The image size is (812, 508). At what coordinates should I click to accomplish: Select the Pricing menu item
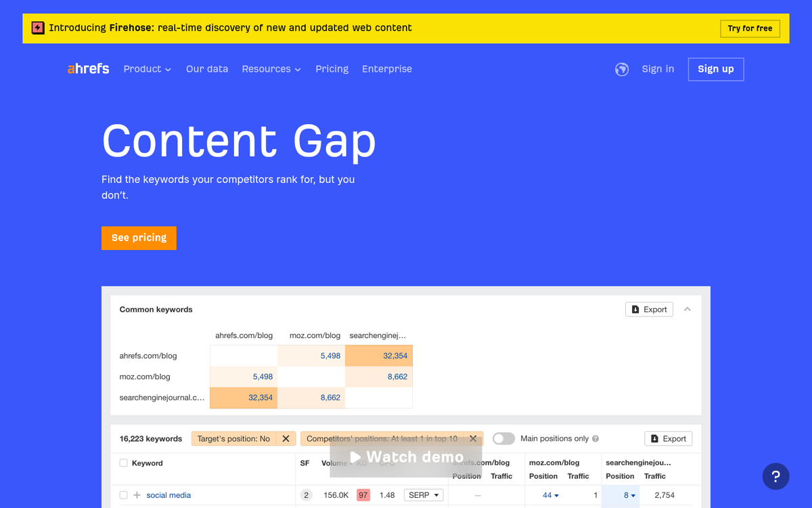pyautogui.click(x=332, y=69)
